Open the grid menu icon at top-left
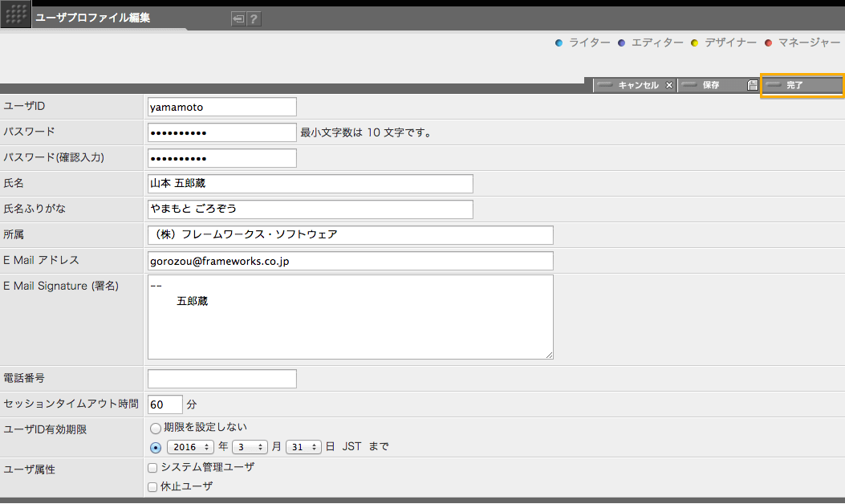The width and height of the screenshot is (845, 504). point(15,14)
